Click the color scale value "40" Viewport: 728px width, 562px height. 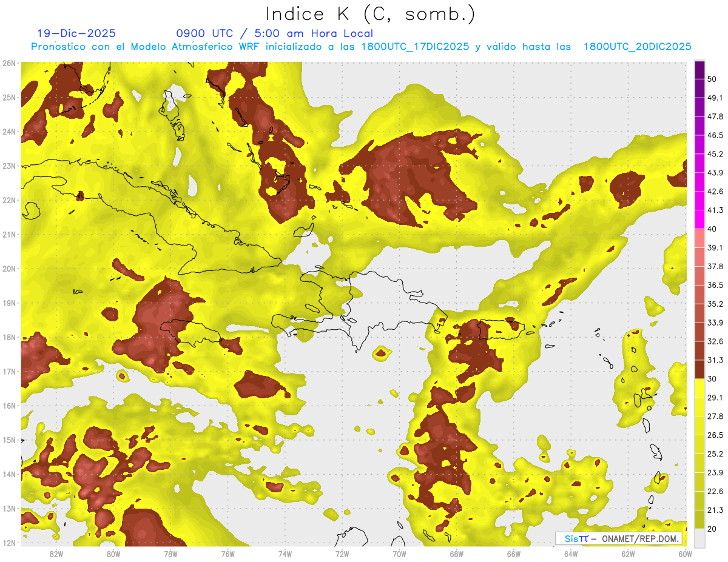tap(712, 229)
